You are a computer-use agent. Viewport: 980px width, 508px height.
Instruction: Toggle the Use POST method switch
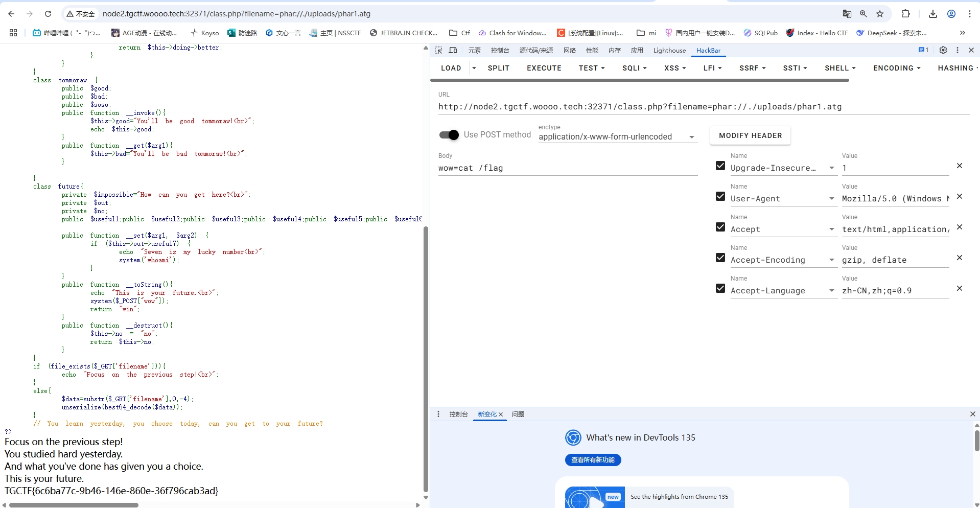coord(449,135)
